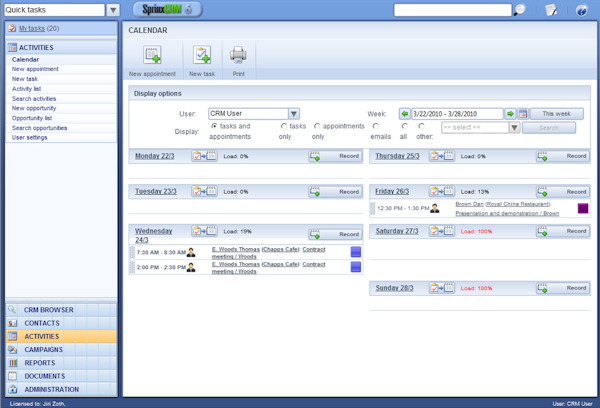This screenshot has height=408, width=600.
Task: Click task-to-calendar icon for Monday 22/3
Action: [x=205, y=156]
